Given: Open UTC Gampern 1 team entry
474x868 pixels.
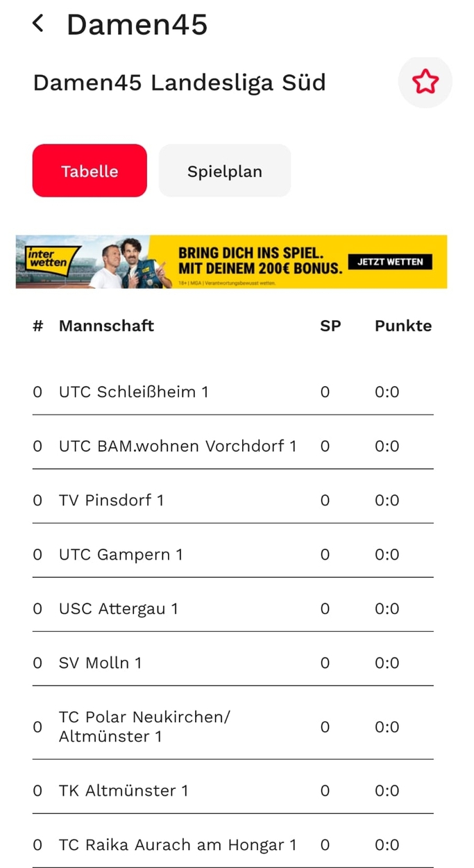Looking at the screenshot, I should tap(121, 554).
